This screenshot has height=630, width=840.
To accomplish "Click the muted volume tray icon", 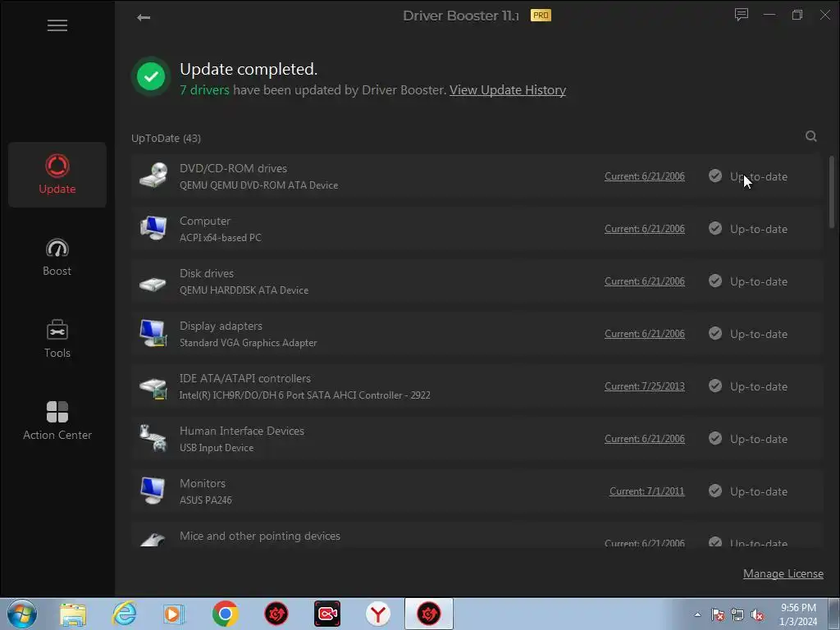I will [x=757, y=615].
